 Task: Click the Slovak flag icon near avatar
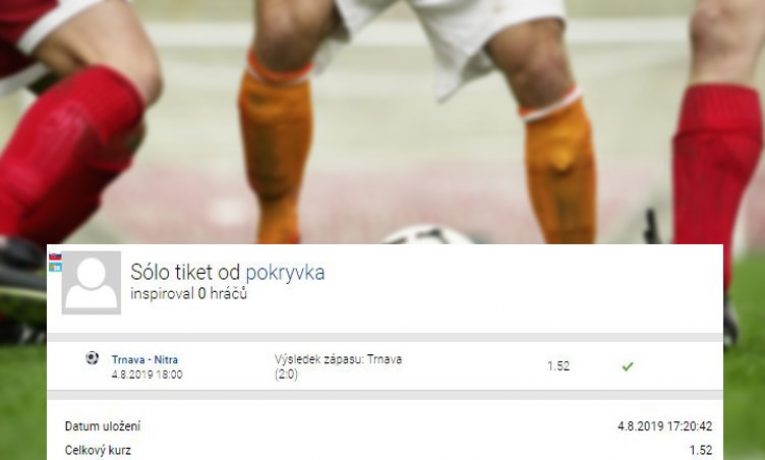pos(55,257)
